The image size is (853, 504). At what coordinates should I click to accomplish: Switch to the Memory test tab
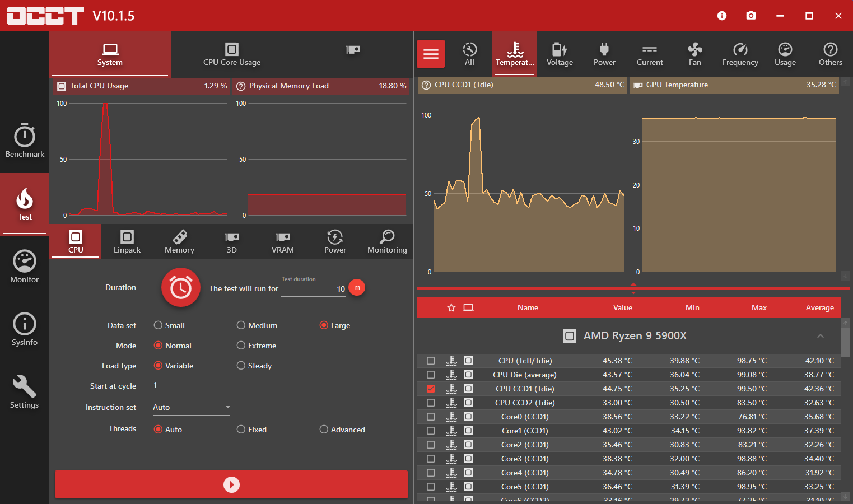pyautogui.click(x=179, y=242)
